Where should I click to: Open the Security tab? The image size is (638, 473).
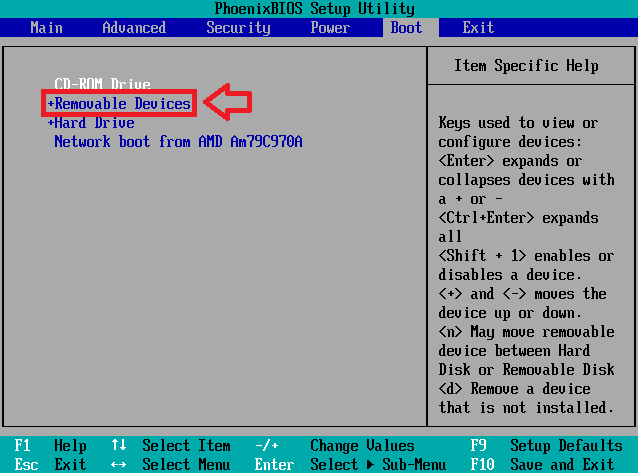tap(238, 28)
